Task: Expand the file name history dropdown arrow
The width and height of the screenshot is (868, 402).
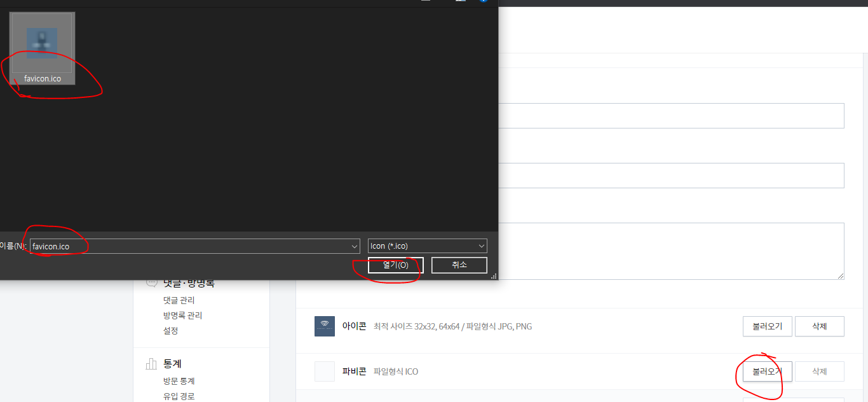Action: (x=355, y=246)
